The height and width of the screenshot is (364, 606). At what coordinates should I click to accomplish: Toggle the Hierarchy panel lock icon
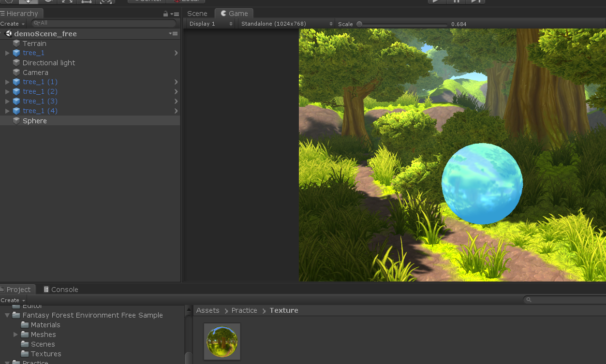pyautogui.click(x=166, y=14)
